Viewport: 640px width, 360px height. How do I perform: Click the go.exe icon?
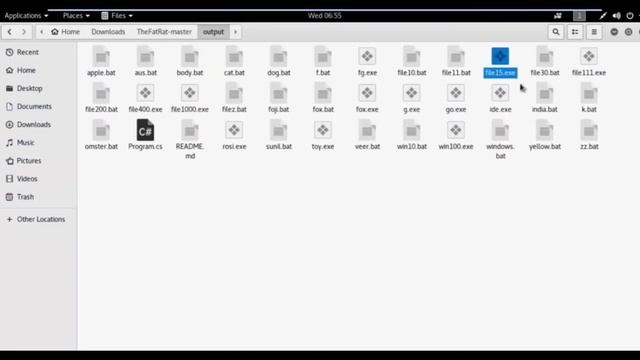coord(456,93)
